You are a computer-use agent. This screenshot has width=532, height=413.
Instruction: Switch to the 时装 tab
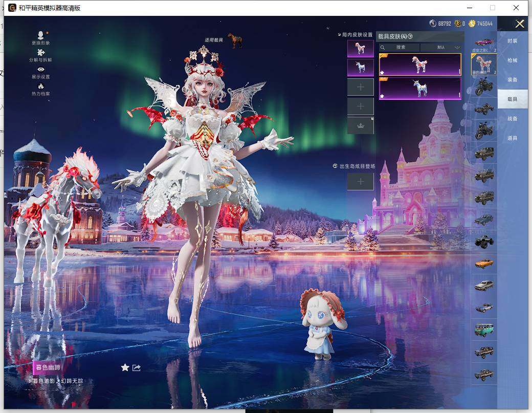(x=513, y=41)
